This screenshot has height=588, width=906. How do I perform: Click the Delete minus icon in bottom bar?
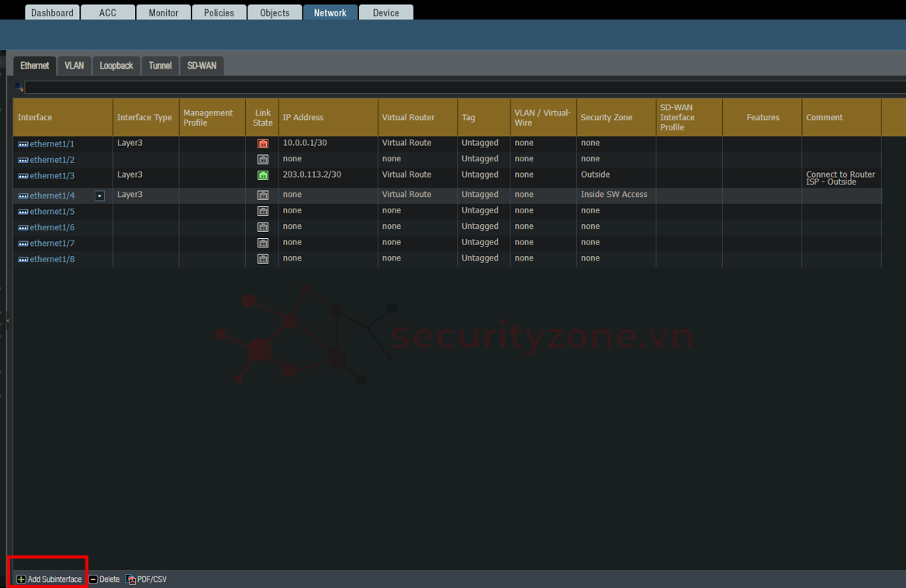pos(93,579)
